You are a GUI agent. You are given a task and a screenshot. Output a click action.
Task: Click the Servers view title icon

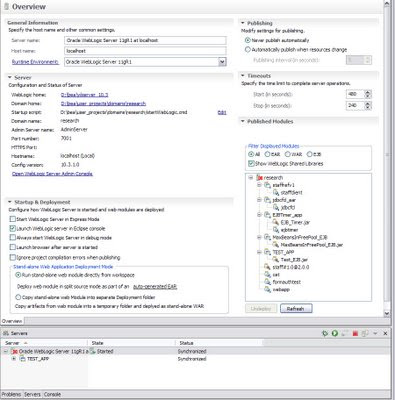click(x=6, y=333)
